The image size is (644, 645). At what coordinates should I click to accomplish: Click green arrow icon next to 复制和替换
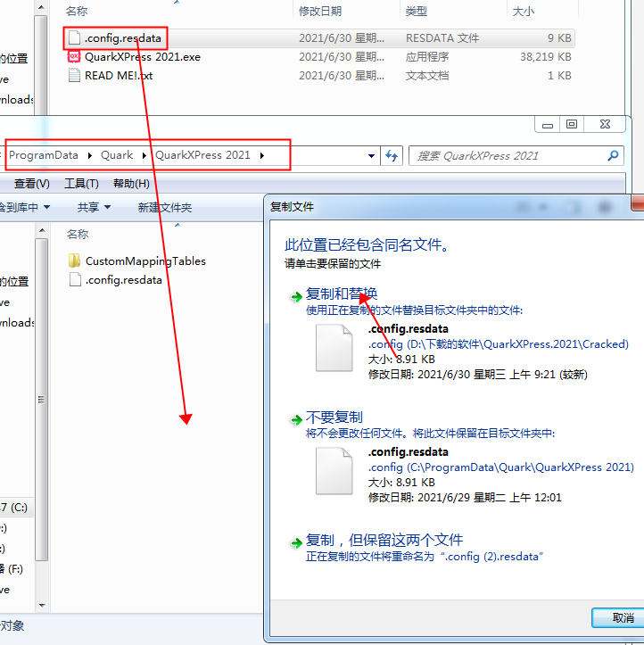(296, 296)
